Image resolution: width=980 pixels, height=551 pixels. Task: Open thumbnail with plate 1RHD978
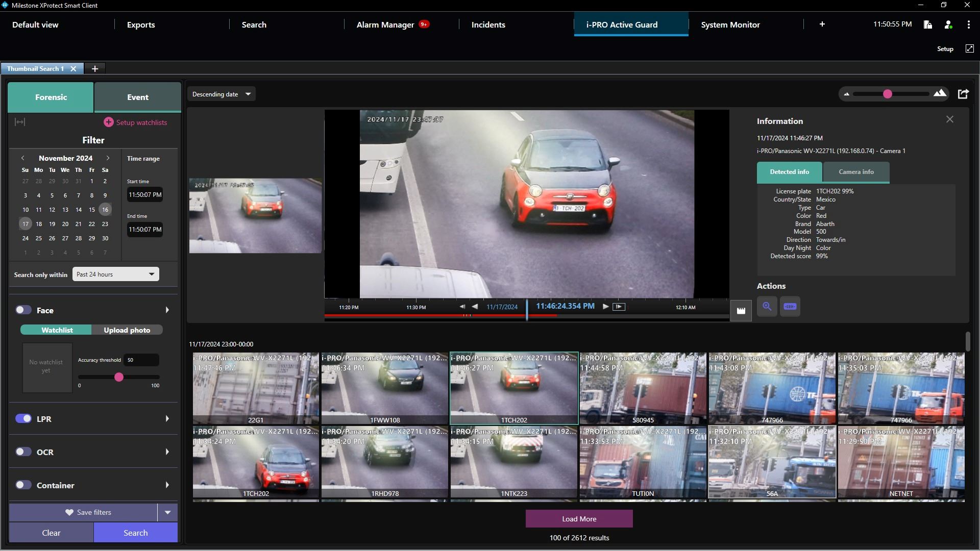(385, 462)
